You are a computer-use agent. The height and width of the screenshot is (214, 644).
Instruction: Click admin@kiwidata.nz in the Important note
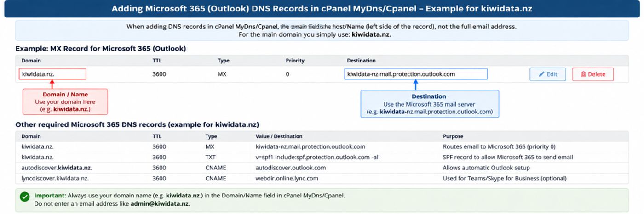coord(159,203)
